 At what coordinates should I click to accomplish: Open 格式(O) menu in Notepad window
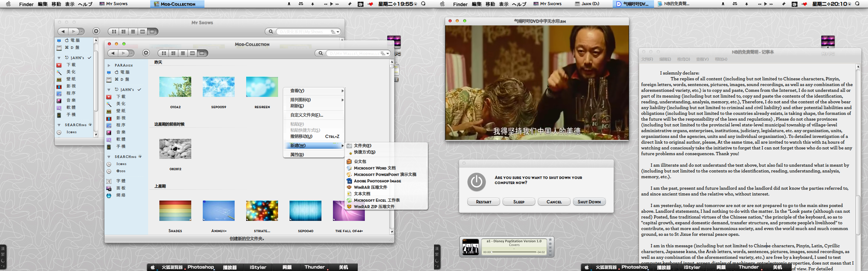click(x=684, y=59)
